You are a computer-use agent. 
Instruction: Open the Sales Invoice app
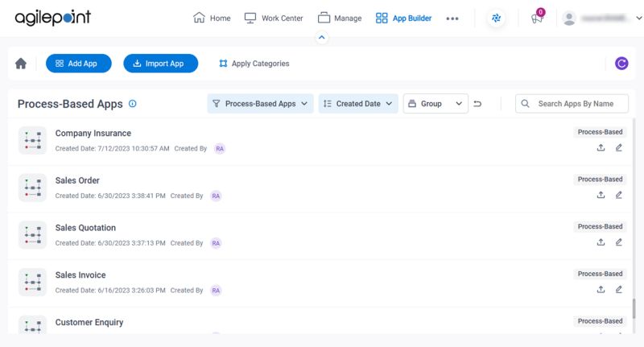[x=80, y=275]
